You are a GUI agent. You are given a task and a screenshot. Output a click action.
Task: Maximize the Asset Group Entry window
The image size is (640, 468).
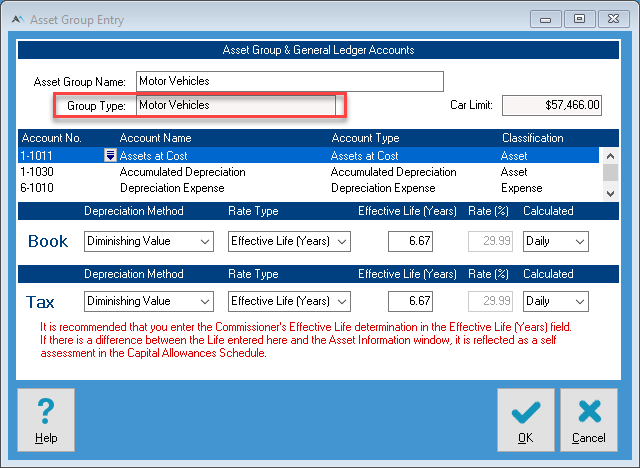tap(579, 18)
